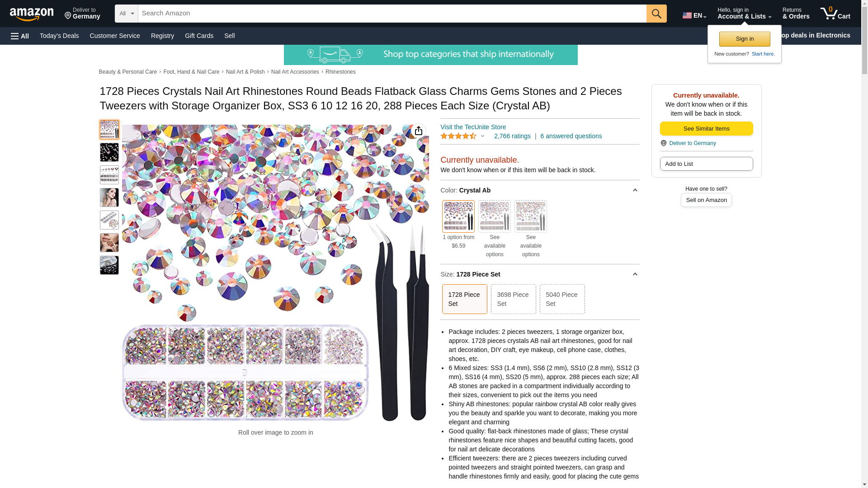Screen dimensions: 868x488
Task: Open Today's Deals in navigation bar
Action: [x=59, y=36]
